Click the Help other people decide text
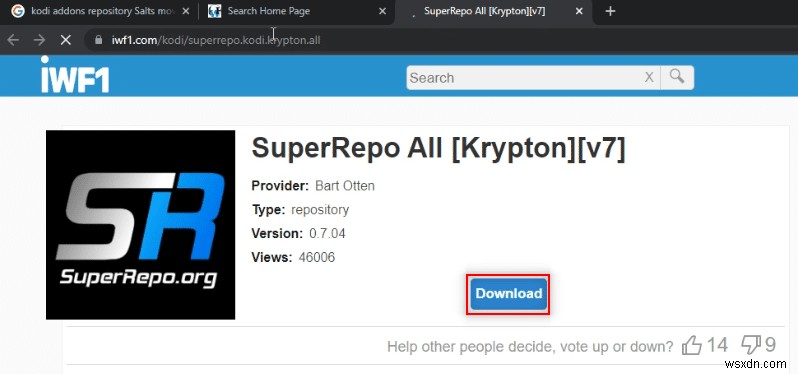 [x=530, y=347]
